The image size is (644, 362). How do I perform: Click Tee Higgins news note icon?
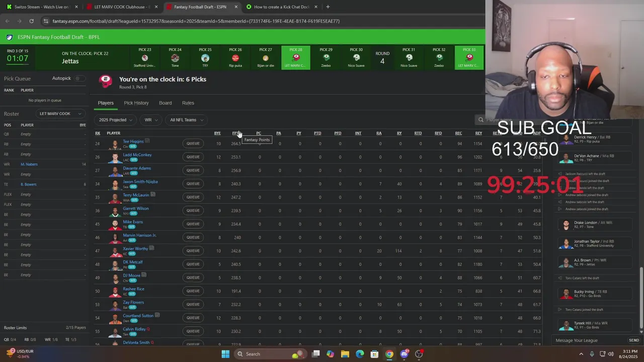point(147,141)
